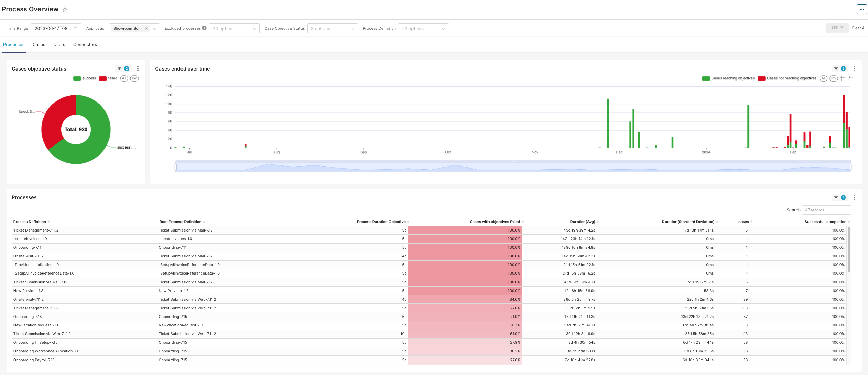Star the Process Overview dashboard as favorite
Viewport: 868px width, 375px height.
[65, 10]
